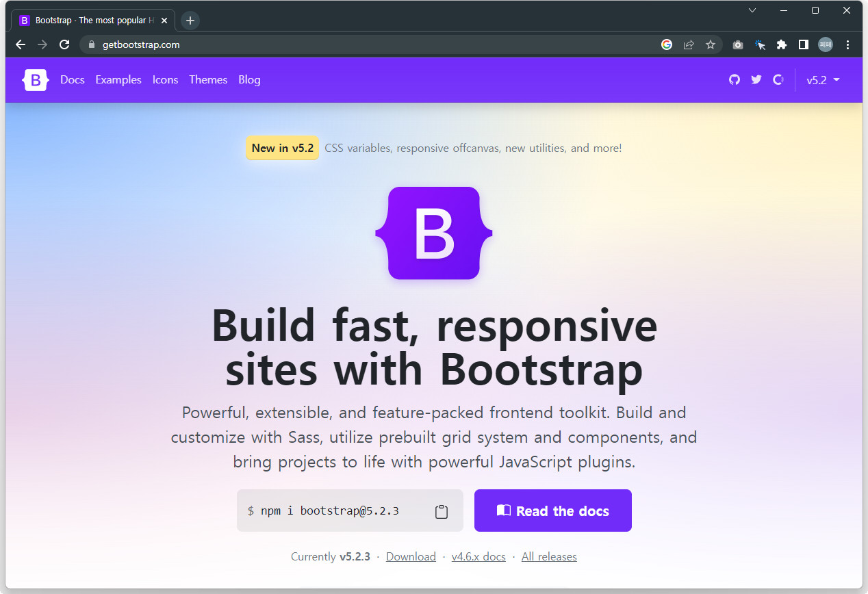Click the Bootstrap logo in the navbar

point(35,79)
